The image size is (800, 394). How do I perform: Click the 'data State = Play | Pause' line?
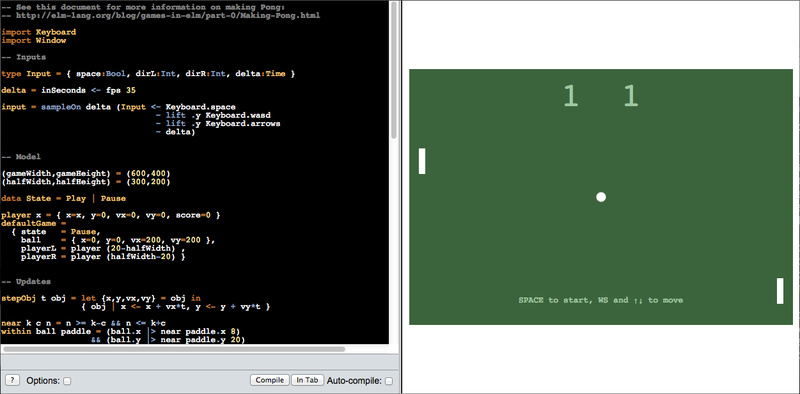(x=63, y=198)
